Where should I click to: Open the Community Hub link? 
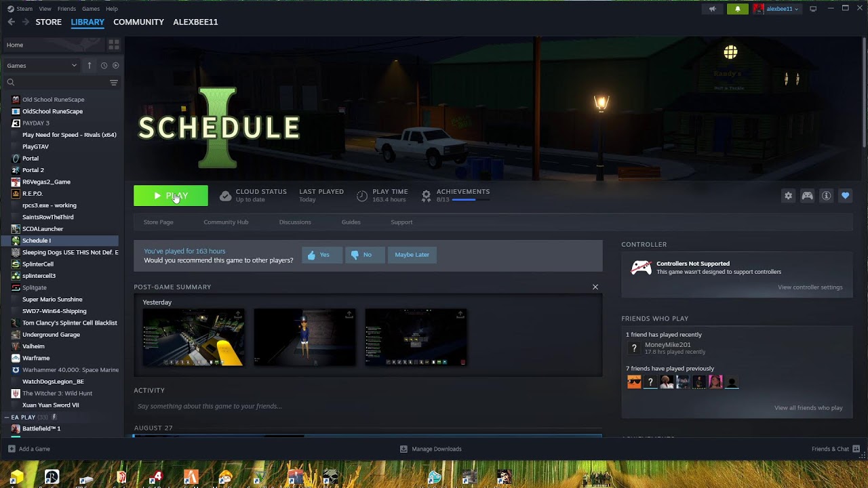tap(226, 222)
